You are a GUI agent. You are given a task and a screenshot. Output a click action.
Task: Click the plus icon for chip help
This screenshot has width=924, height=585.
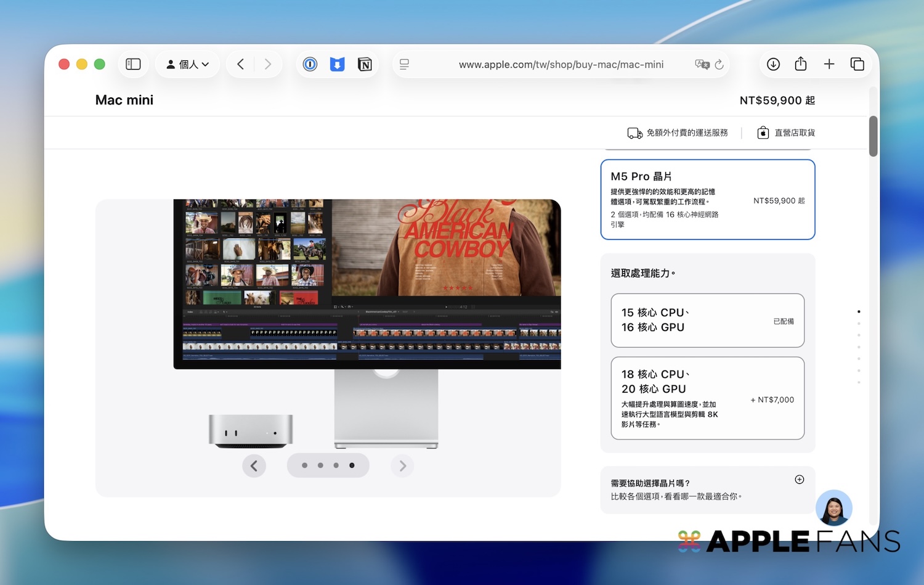click(800, 480)
